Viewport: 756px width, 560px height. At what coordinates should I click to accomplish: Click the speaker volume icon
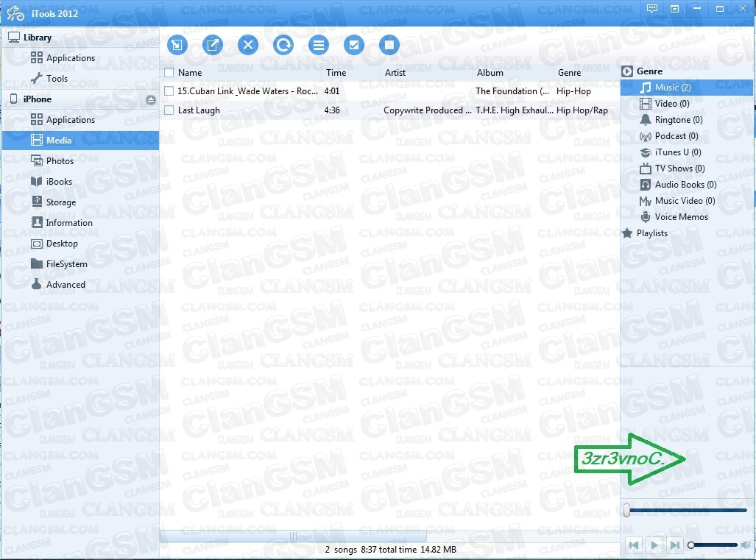[746, 545]
